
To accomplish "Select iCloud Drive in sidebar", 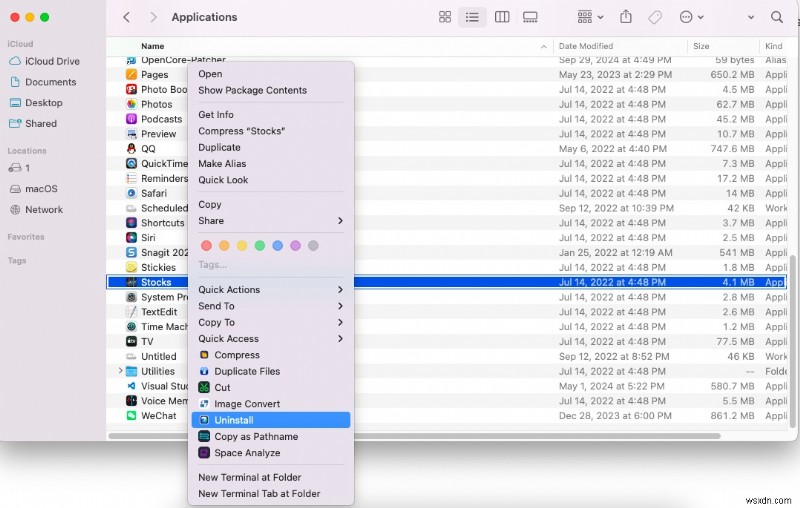I will 45,61.
